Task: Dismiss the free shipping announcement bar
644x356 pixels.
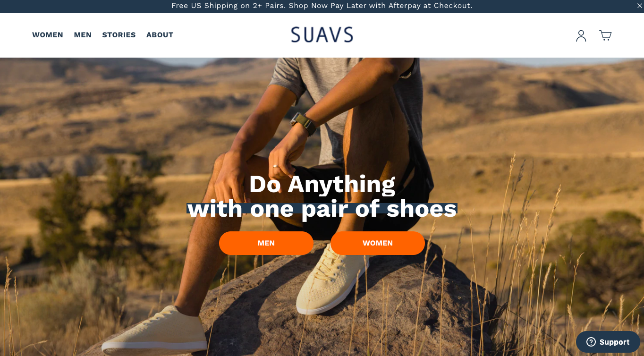Action: point(640,6)
